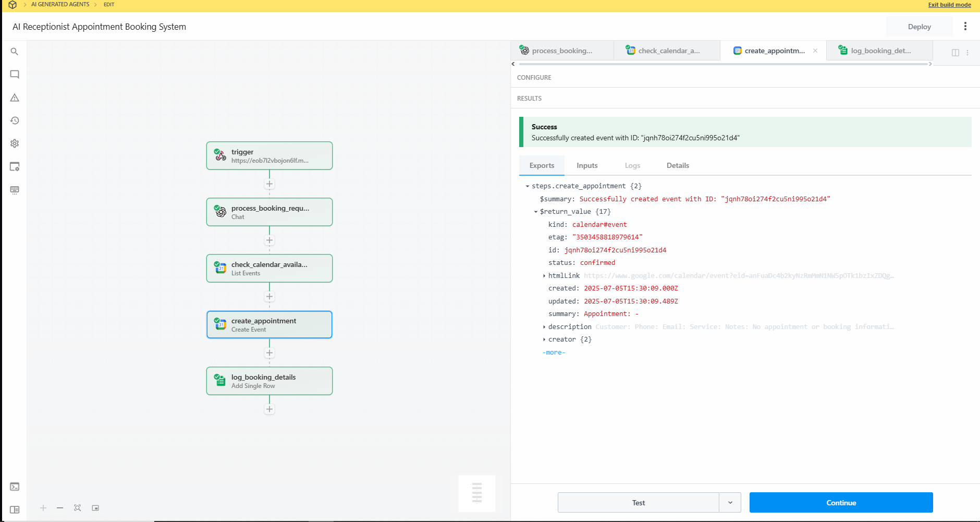Click the Deploy button

tap(919, 27)
